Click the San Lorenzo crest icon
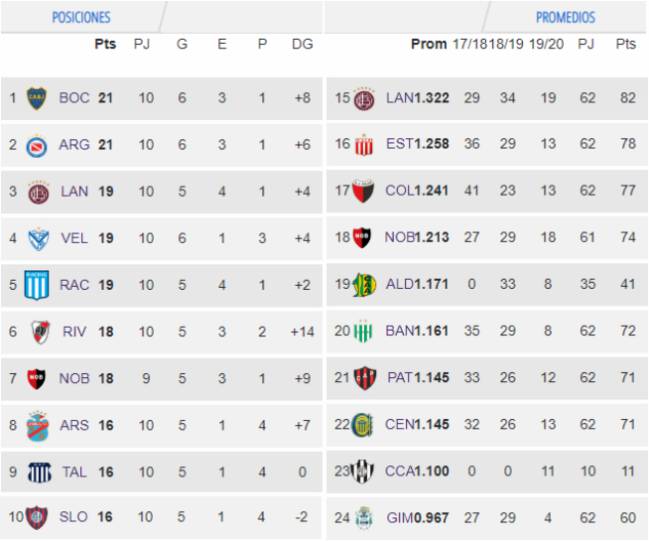Image resolution: width=649 pixels, height=541 pixels. pos(37,517)
